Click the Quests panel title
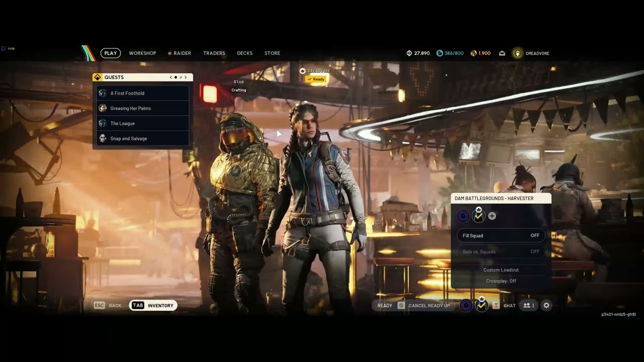This screenshot has height=362, width=644. [x=114, y=77]
